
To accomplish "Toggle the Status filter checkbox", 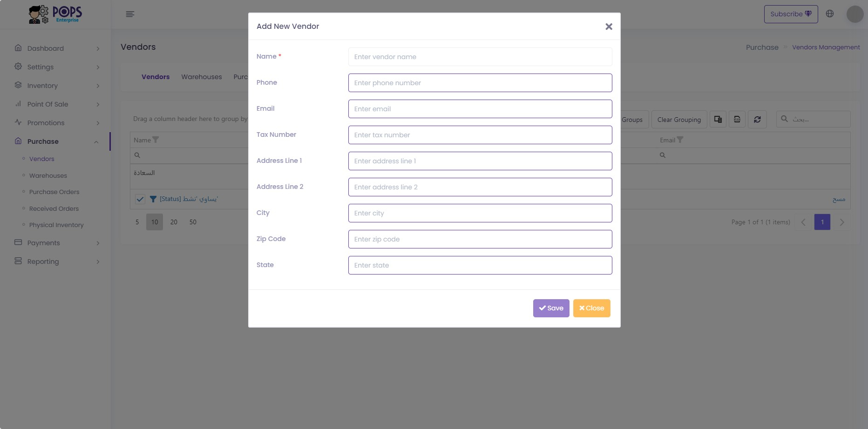I will point(140,199).
